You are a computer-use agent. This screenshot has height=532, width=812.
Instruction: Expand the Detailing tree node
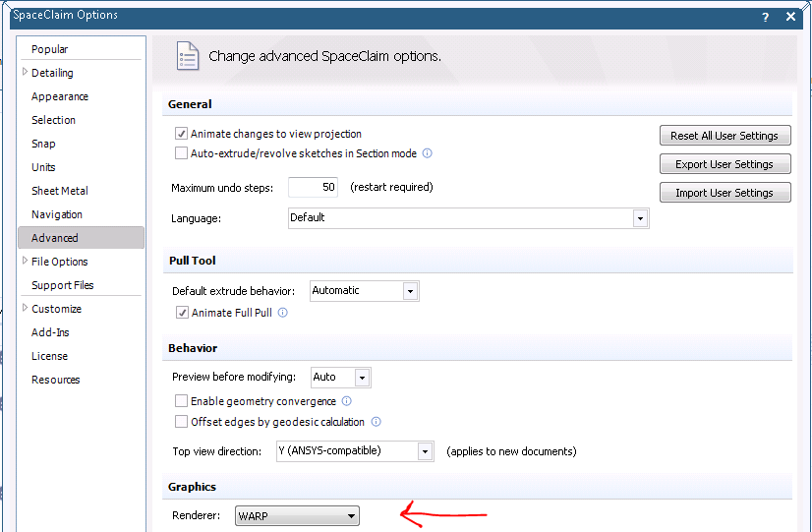tap(25, 72)
